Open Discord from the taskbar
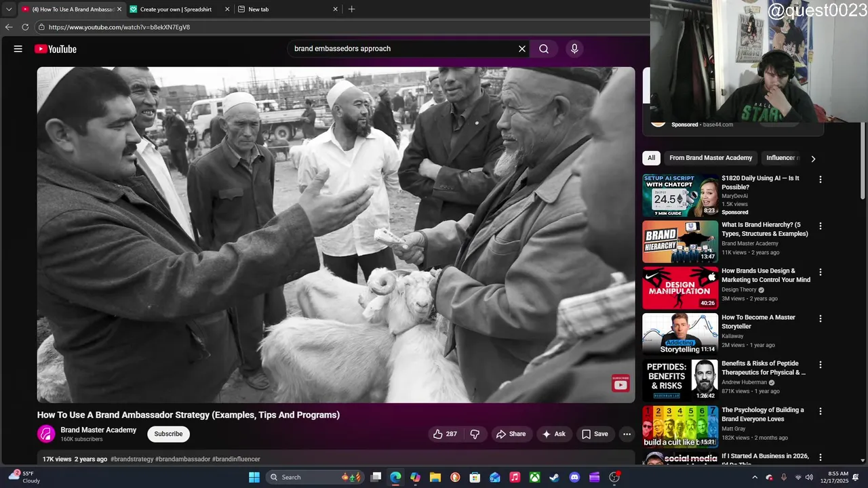The image size is (868, 488). (574, 477)
